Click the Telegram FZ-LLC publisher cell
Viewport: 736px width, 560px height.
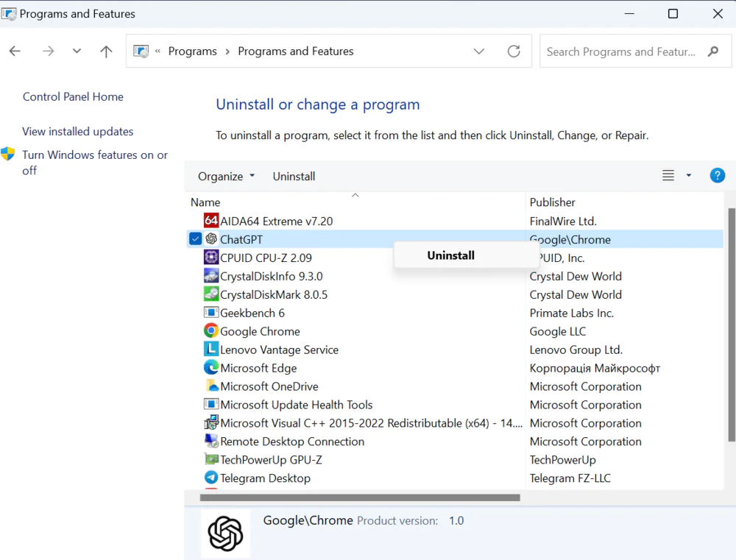click(570, 478)
